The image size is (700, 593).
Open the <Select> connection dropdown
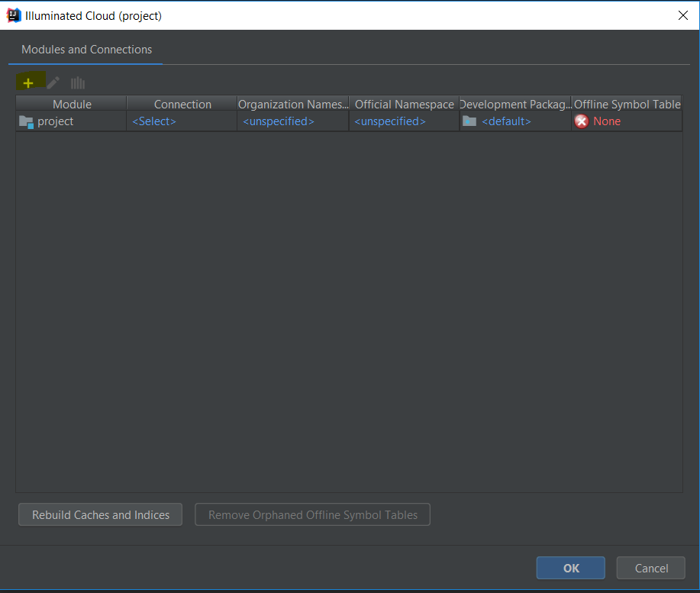tap(154, 121)
